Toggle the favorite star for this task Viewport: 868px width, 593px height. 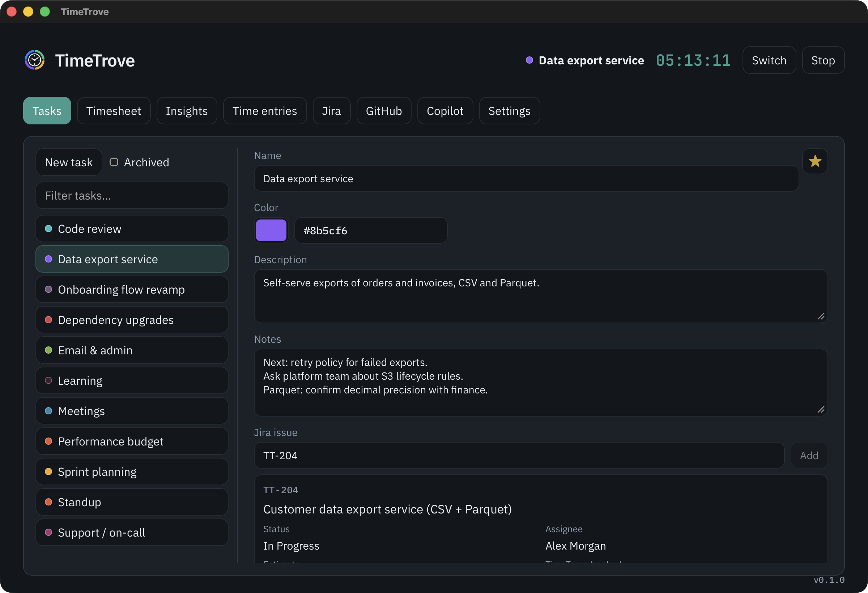pos(815,161)
